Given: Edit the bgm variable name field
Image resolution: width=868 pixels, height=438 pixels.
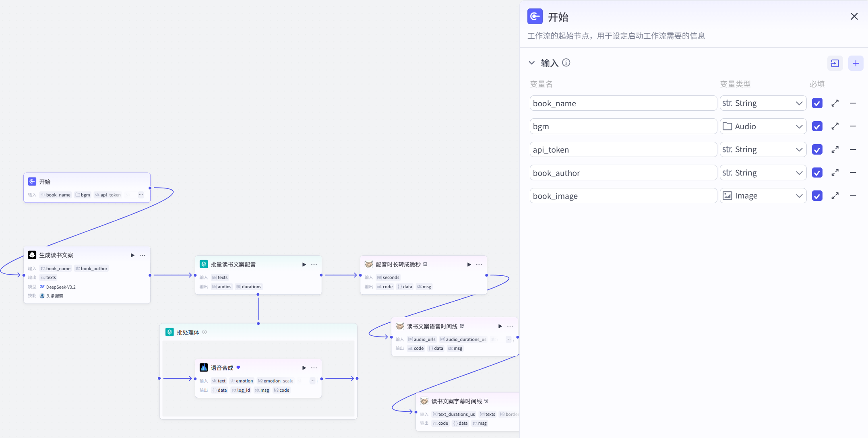Looking at the screenshot, I should pos(623,126).
